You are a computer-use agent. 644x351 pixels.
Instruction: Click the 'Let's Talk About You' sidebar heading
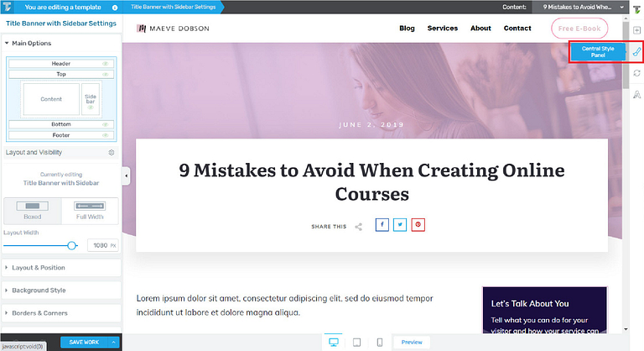(530, 304)
